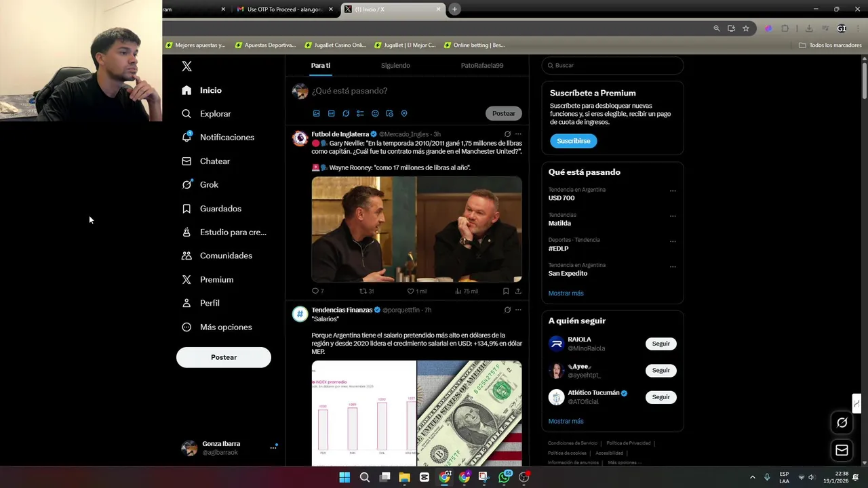Schedule the post with calendar icon

(389, 113)
